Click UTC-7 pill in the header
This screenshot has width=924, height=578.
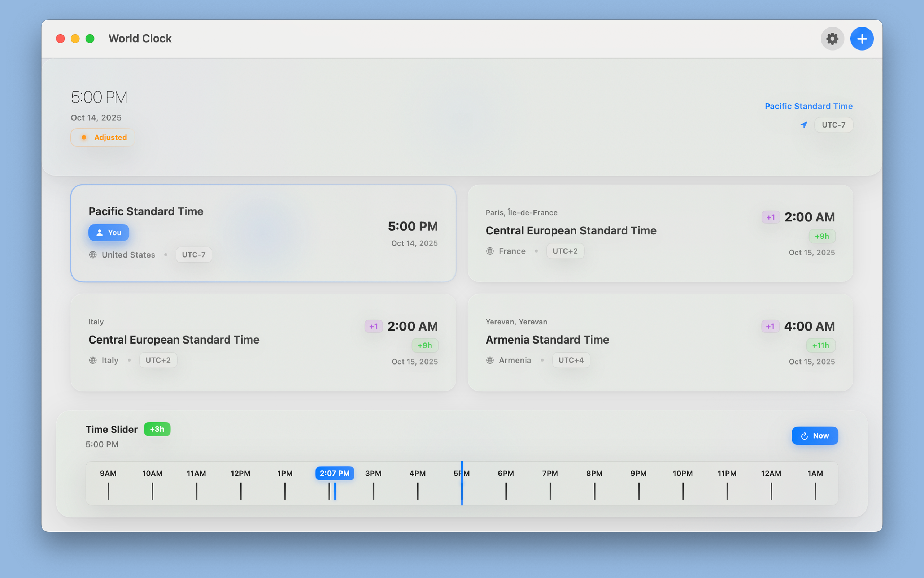click(x=833, y=125)
